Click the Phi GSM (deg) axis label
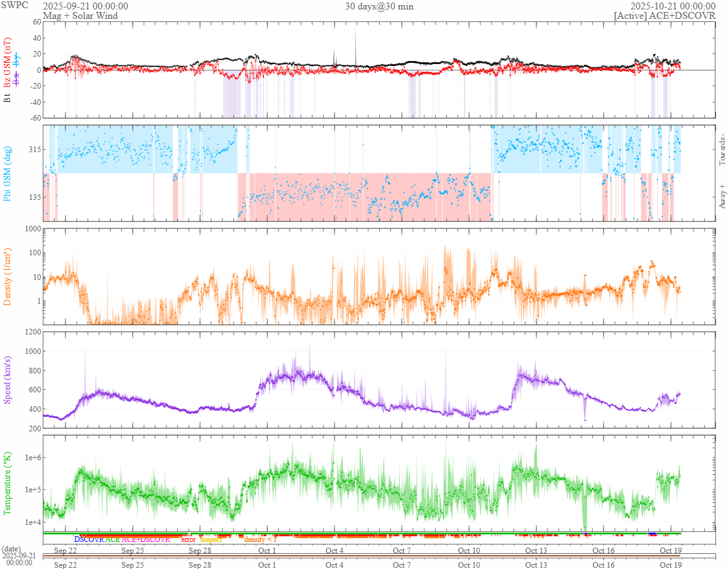 (7, 174)
